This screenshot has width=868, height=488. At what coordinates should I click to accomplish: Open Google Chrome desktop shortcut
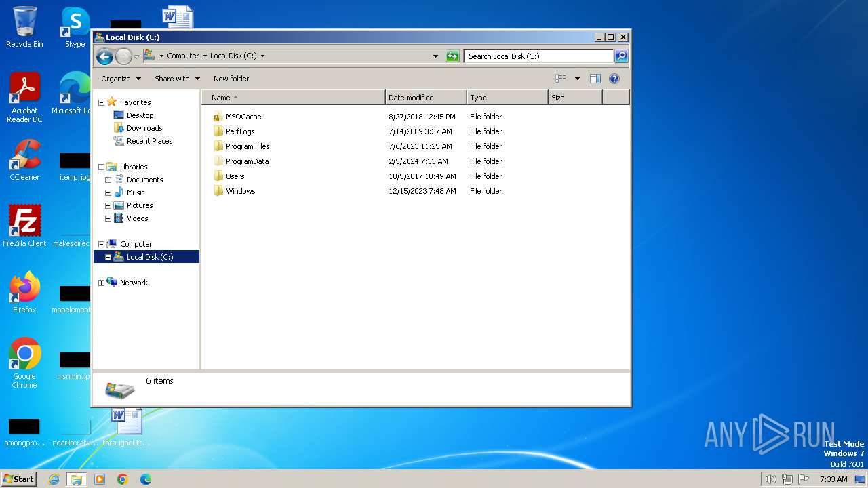click(x=24, y=363)
